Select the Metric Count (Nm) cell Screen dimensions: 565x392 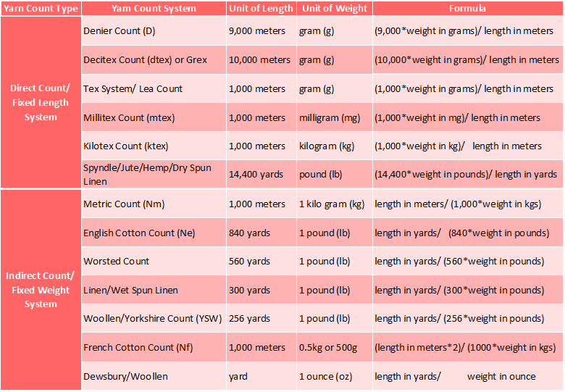point(124,204)
